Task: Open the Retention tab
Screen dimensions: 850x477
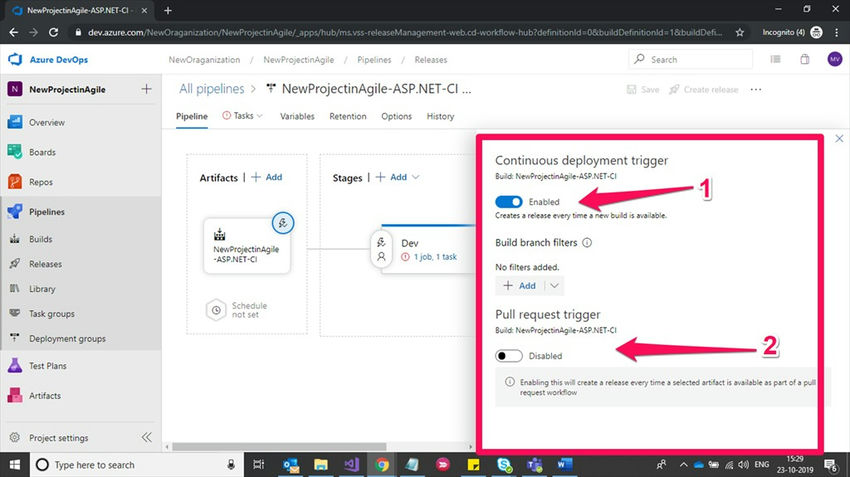Action: click(x=348, y=116)
